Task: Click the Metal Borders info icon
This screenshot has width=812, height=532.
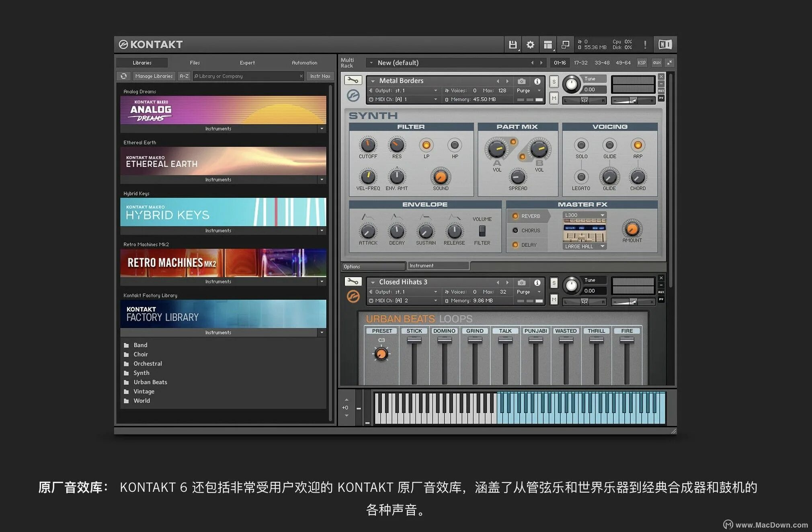Action: coord(537,81)
